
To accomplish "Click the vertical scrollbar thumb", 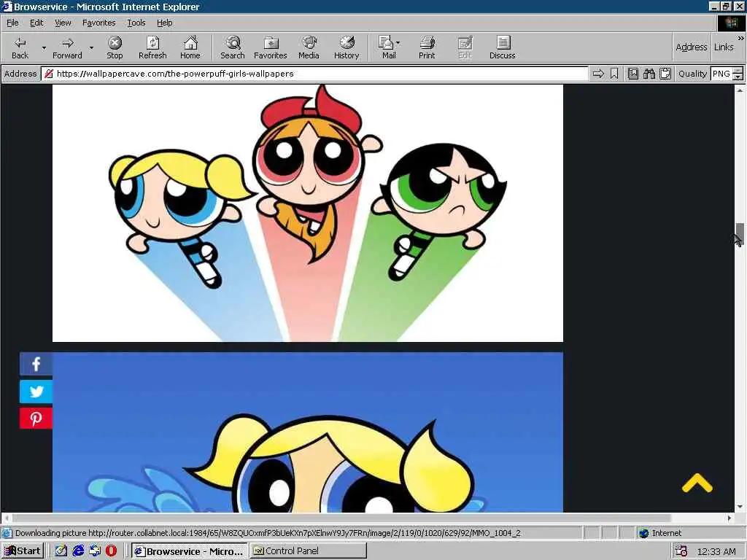I will point(740,233).
